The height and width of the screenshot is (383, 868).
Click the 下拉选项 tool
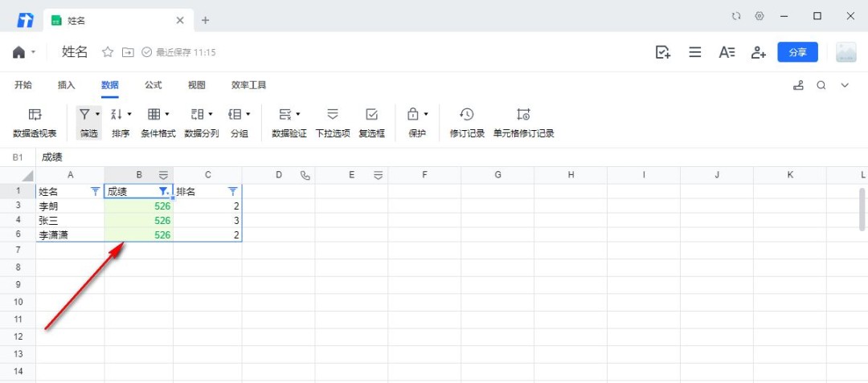click(x=333, y=123)
